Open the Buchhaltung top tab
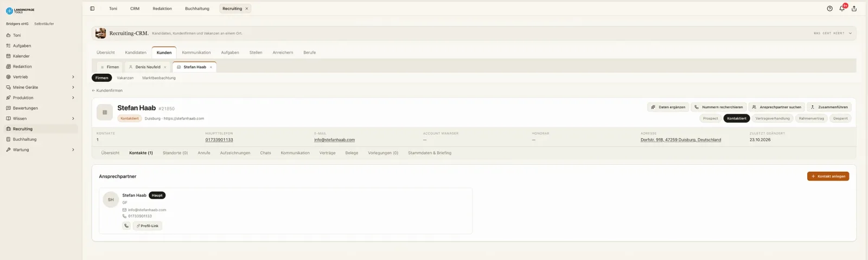This screenshot has height=260, width=868. [197, 9]
